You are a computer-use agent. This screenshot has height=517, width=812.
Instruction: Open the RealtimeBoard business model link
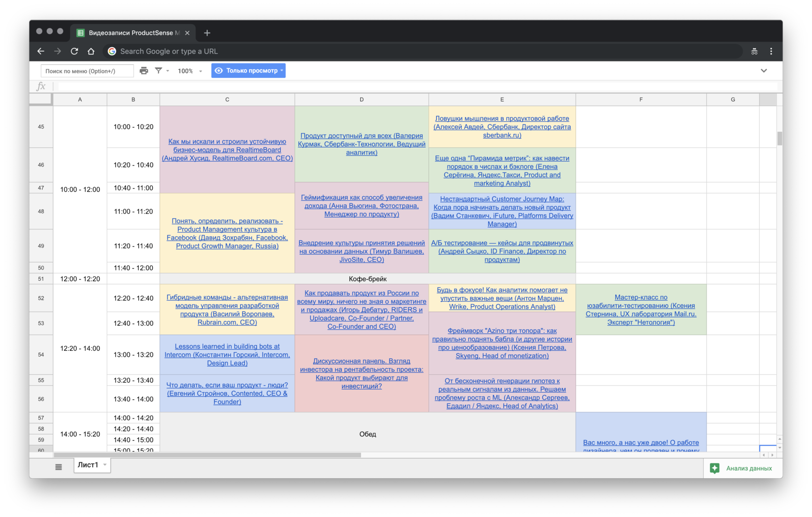point(227,150)
